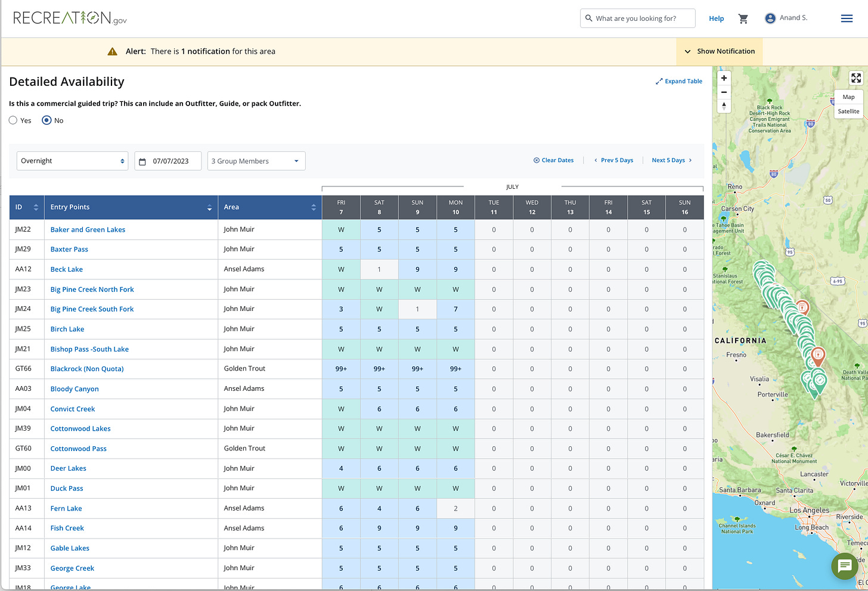Expand Show Notification panel
Screen dimensions: 868x591
720,51
